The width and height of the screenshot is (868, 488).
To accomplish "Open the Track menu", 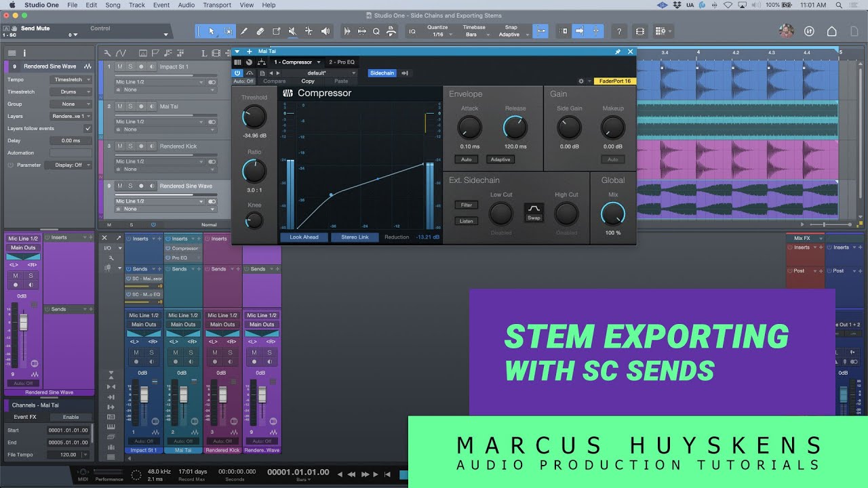I will pos(137,5).
